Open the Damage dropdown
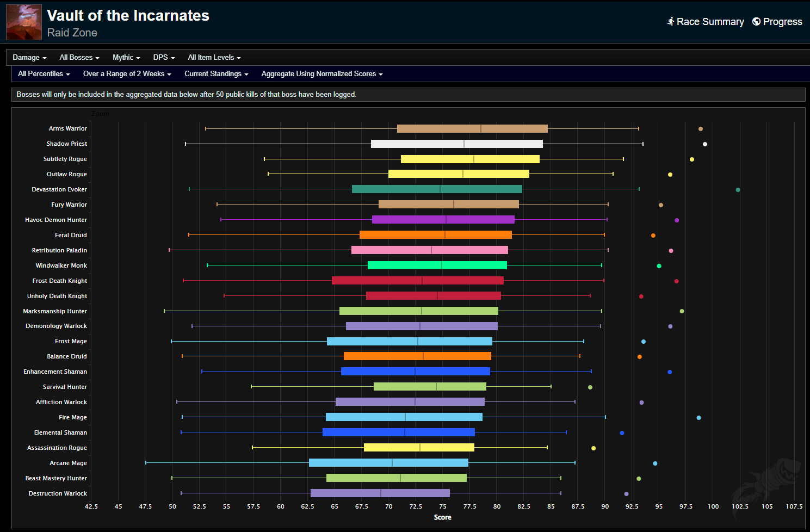 tap(29, 57)
